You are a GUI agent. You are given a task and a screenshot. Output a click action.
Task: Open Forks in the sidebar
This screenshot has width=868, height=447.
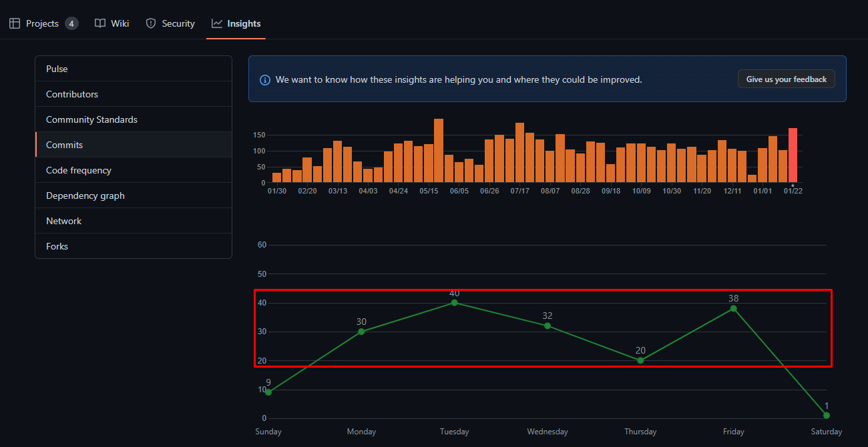tap(57, 246)
